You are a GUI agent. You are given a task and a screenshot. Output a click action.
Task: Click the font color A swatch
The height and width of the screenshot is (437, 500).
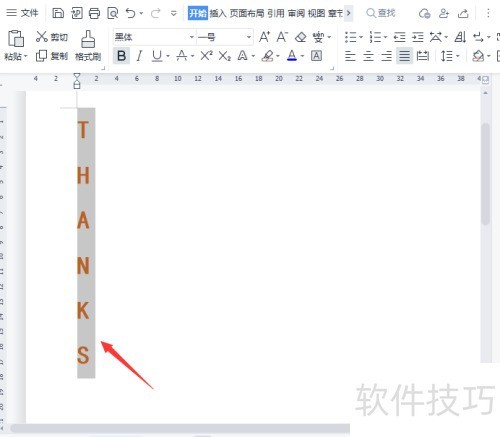(292, 56)
